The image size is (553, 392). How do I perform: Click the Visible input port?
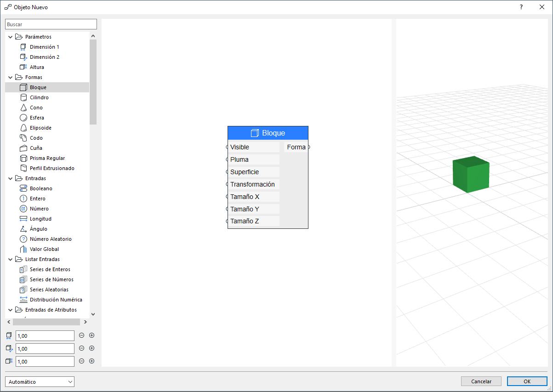(227, 147)
